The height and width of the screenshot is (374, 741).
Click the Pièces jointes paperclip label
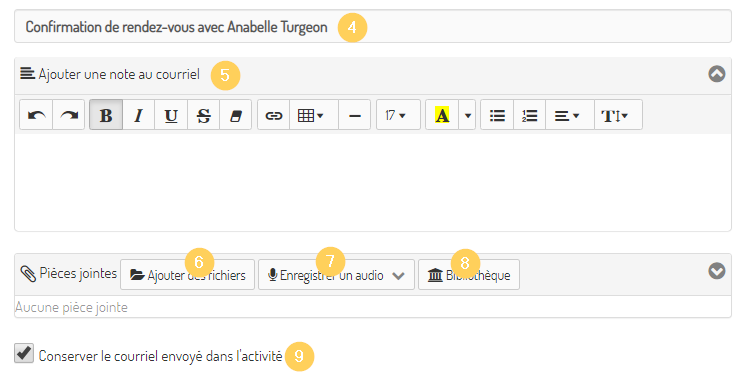(69, 273)
